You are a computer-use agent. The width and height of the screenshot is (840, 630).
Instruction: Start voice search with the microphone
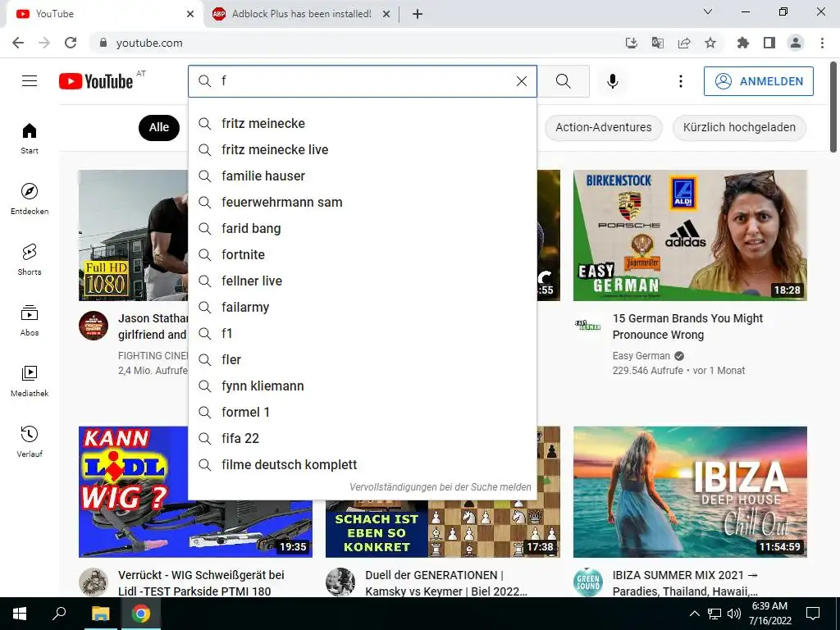click(612, 81)
